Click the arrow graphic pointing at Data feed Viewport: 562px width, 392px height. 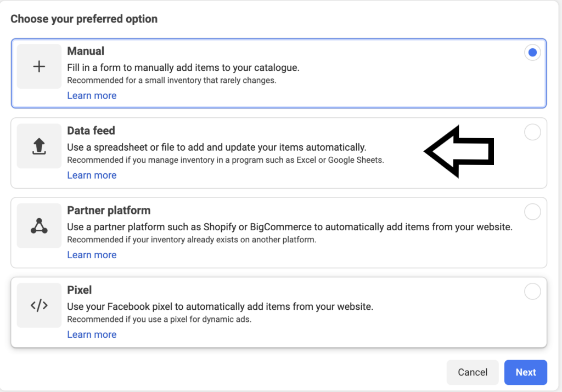459,151
